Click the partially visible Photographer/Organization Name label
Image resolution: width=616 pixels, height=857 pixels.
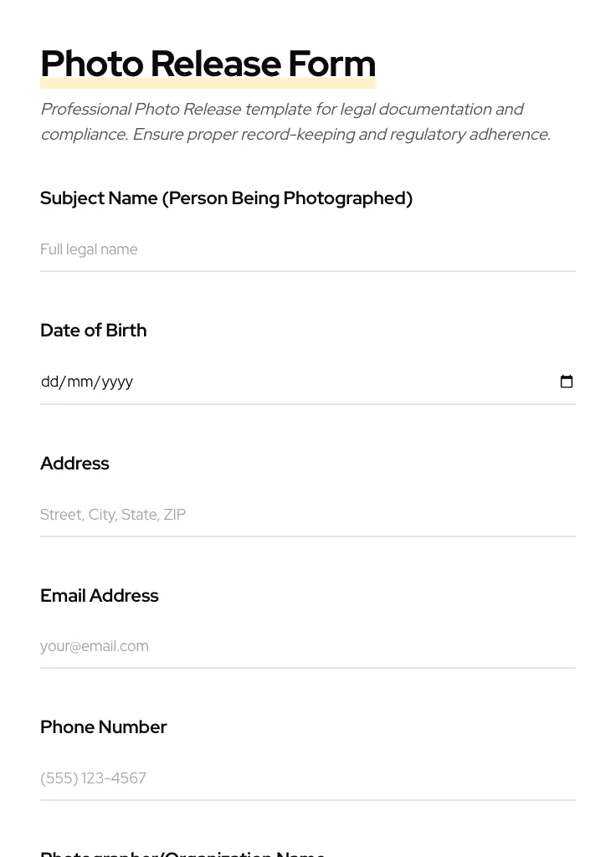coord(182,853)
